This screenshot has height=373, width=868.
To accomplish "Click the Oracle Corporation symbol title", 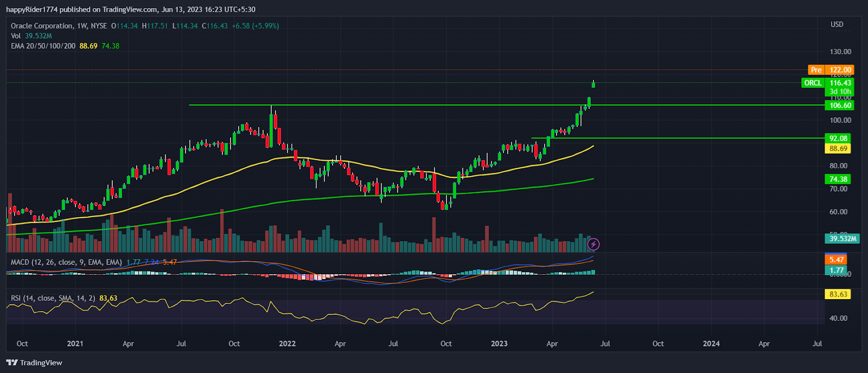I will click(x=42, y=26).
